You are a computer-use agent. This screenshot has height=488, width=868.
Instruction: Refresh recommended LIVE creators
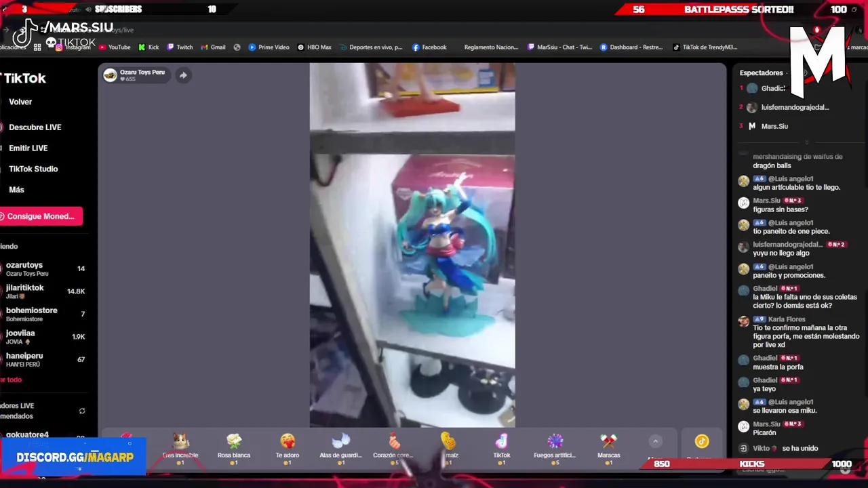click(x=82, y=411)
